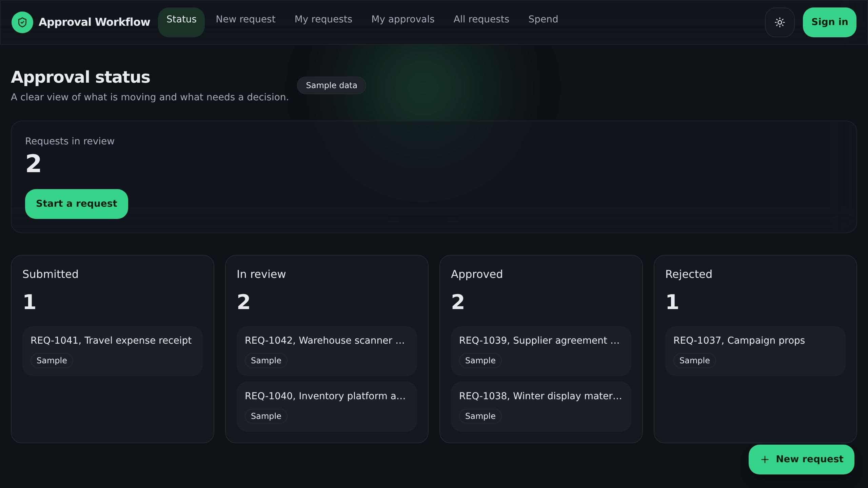Click Sample tag under REQ-1042

tap(266, 361)
